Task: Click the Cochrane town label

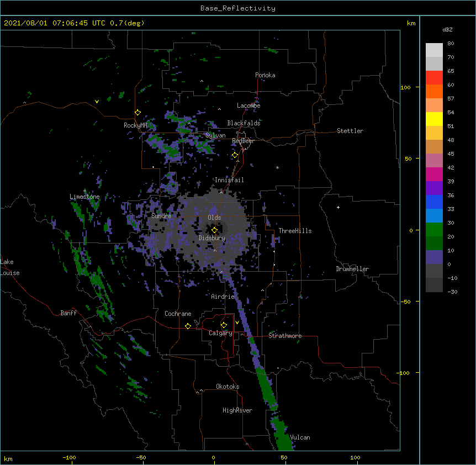Action: tap(178, 314)
